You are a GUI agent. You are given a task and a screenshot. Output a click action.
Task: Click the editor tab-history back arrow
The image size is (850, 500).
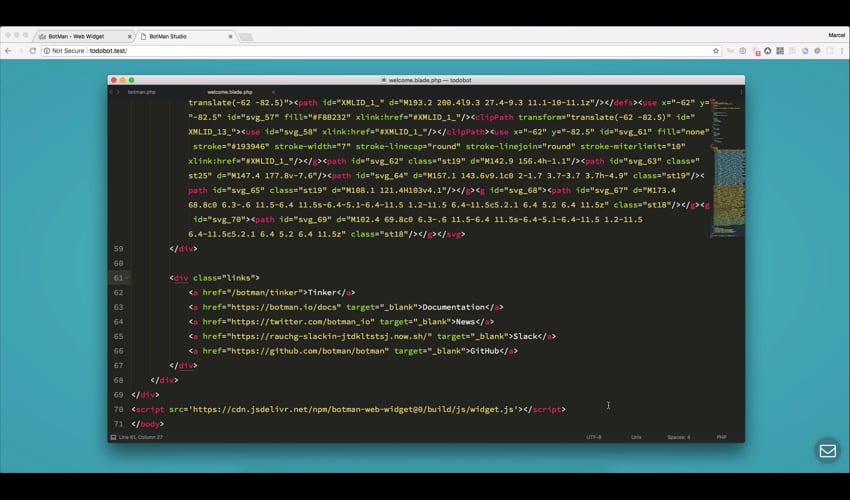[112, 92]
